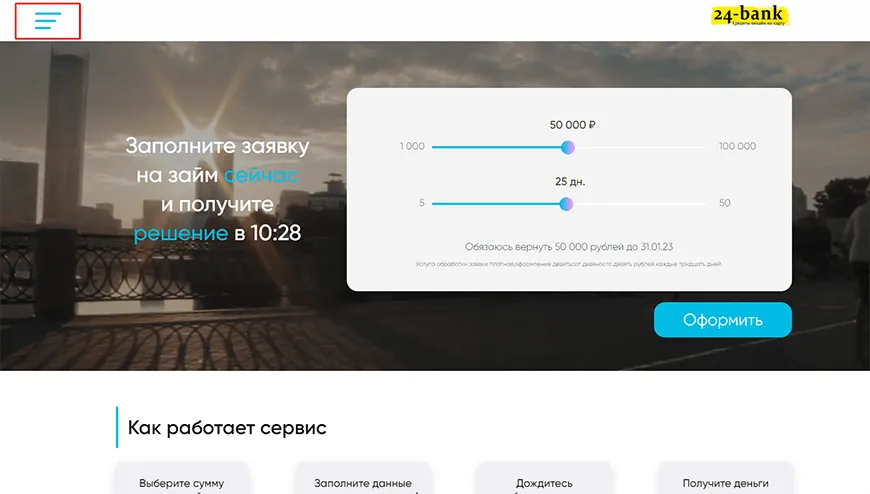Click the small paid-service disclaimer text
The width and height of the screenshot is (870, 494).
[569, 264]
